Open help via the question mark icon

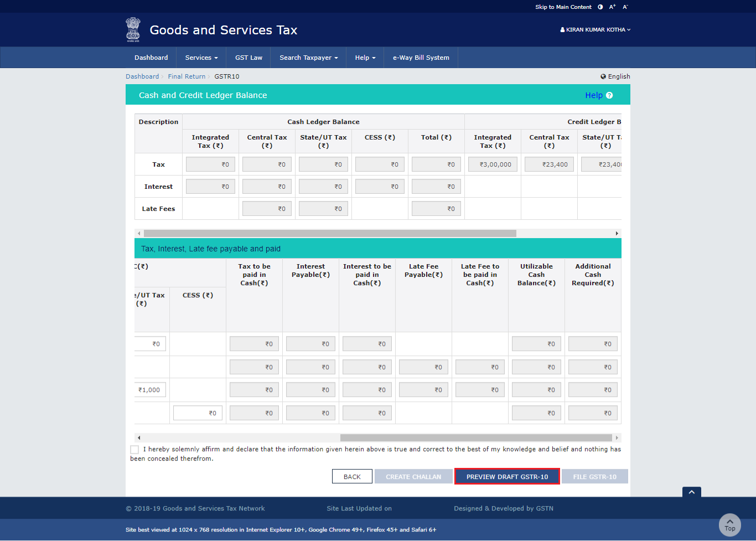pos(609,95)
